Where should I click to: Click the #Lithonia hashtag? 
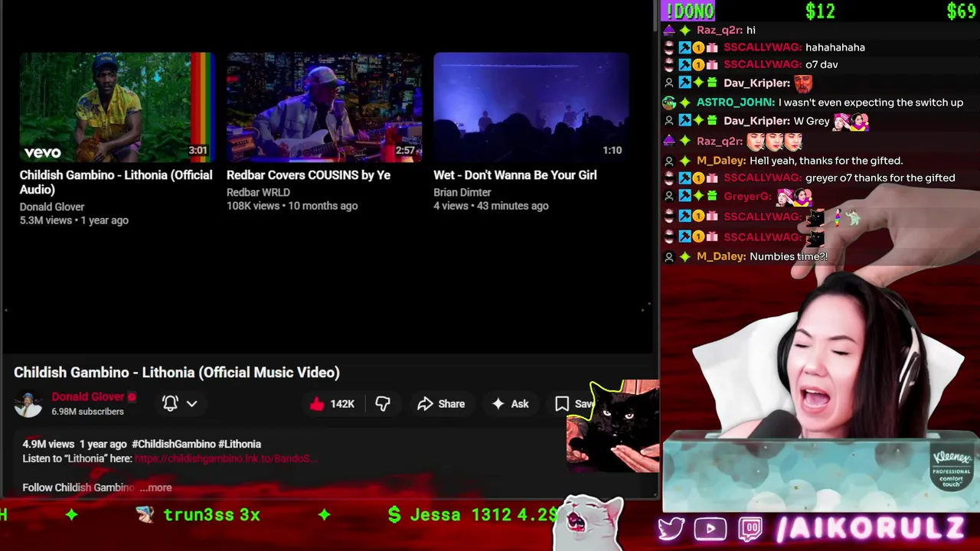click(x=240, y=444)
